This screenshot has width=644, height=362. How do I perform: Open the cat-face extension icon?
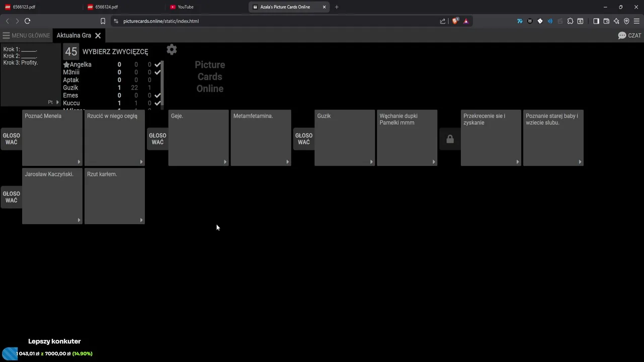click(530, 21)
